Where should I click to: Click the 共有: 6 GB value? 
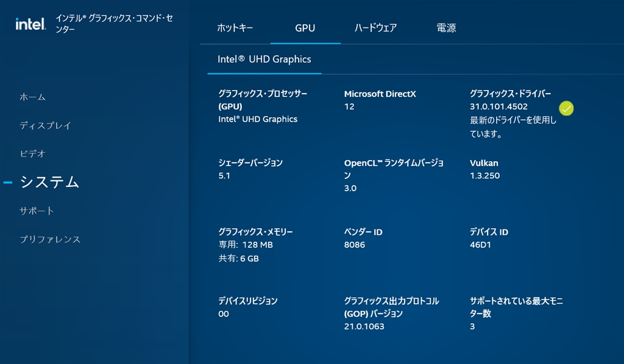point(238,259)
